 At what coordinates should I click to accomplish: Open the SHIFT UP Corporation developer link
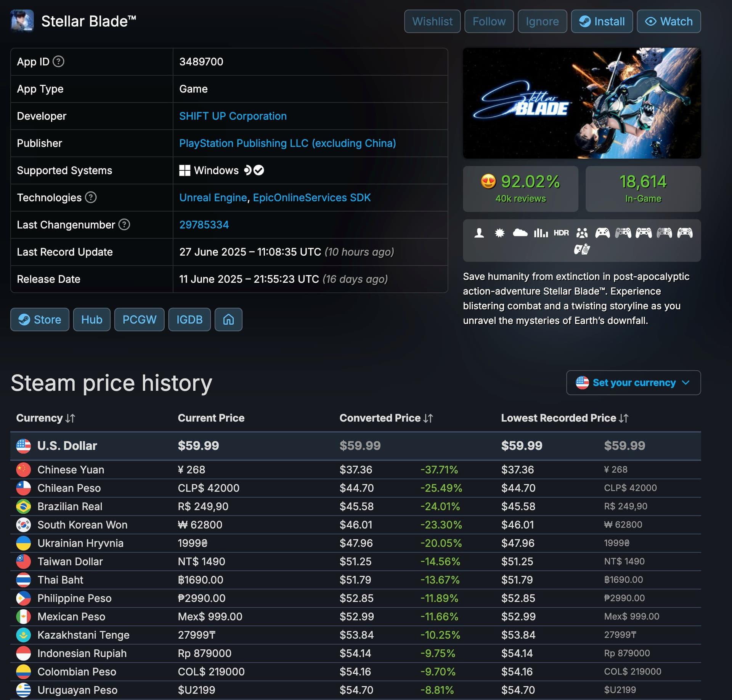[x=233, y=116]
